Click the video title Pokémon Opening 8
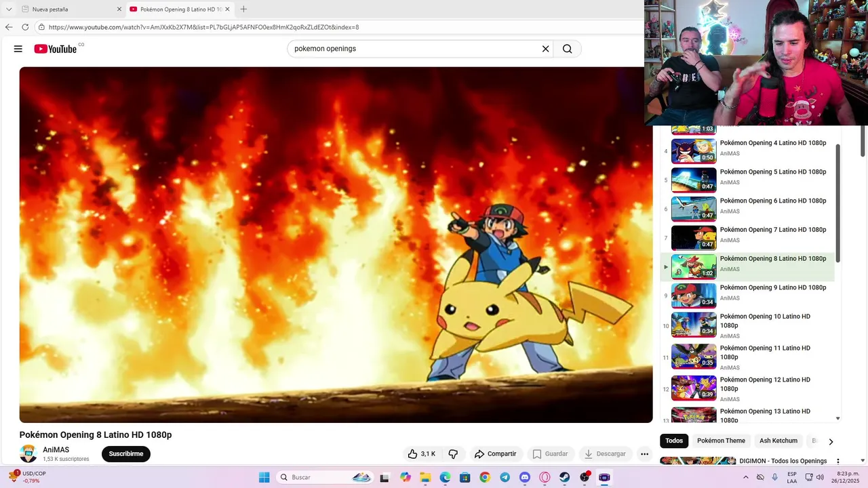Image resolution: width=868 pixels, height=488 pixels. 96,435
